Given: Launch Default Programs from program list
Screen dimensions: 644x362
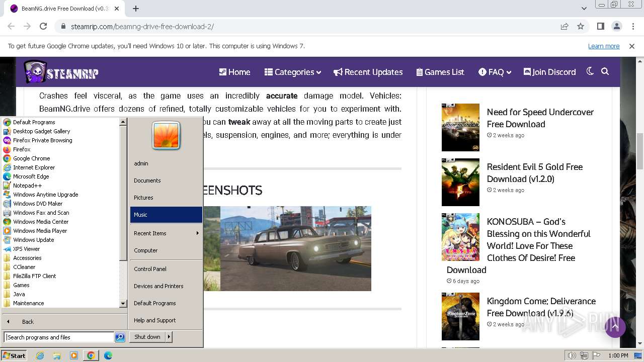Looking at the screenshot, I should 34,122.
